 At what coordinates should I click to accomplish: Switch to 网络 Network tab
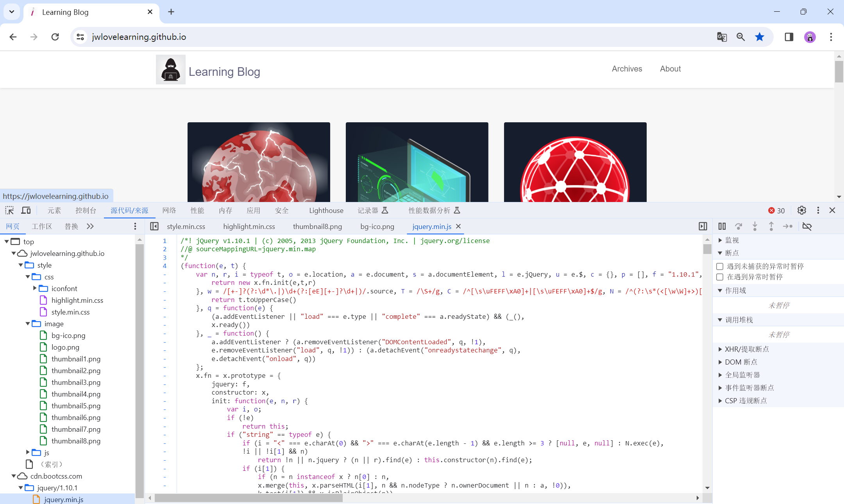point(169,211)
